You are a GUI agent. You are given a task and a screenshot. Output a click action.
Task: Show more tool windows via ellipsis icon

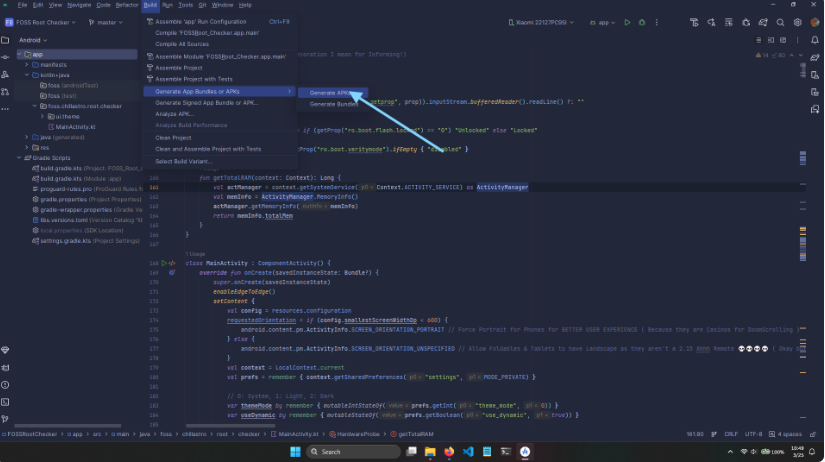tap(5, 109)
